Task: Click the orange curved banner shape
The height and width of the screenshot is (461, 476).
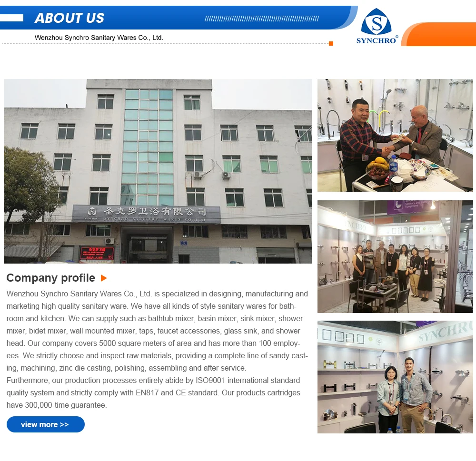Action: click(x=439, y=34)
